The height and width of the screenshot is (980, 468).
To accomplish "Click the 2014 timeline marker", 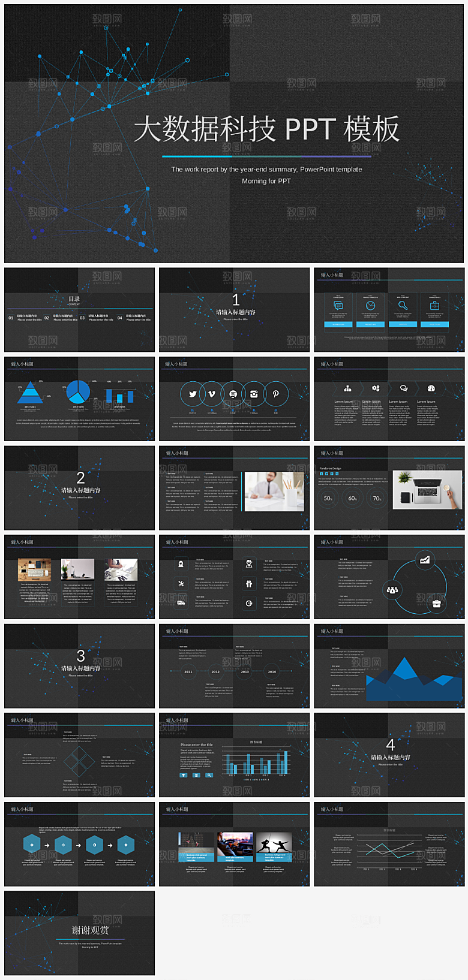I will pyautogui.click(x=272, y=671).
